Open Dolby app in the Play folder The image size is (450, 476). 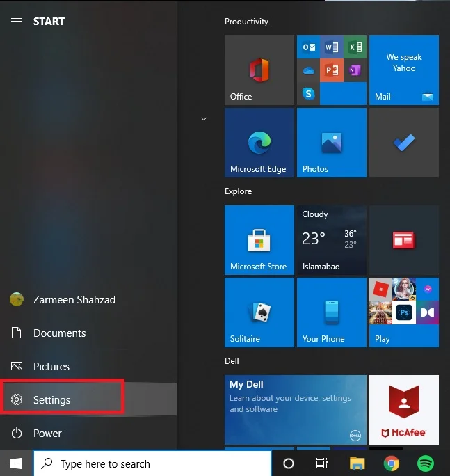(427, 312)
